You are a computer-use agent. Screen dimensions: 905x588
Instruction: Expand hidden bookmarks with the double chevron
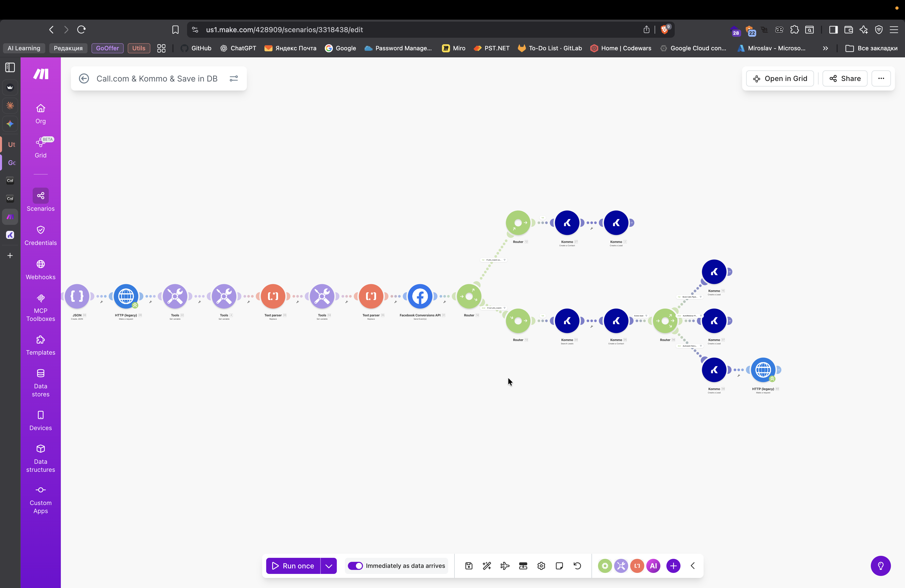(x=825, y=48)
